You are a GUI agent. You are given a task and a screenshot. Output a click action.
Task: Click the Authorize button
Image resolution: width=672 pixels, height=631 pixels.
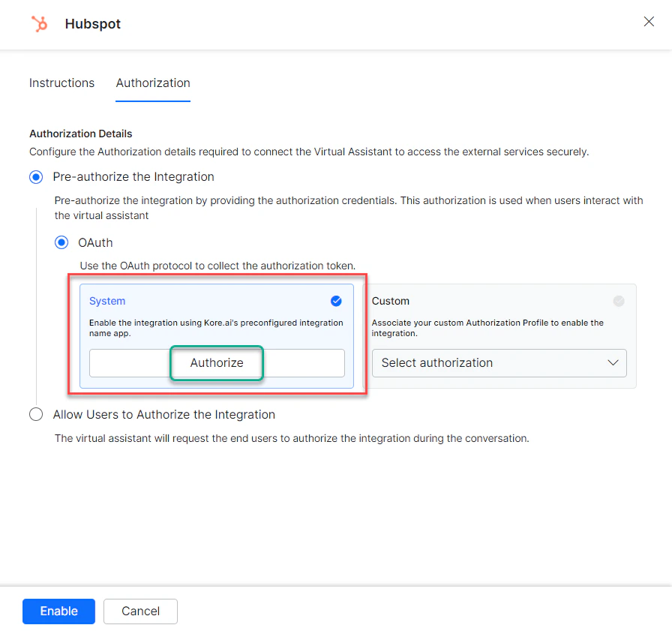217,362
